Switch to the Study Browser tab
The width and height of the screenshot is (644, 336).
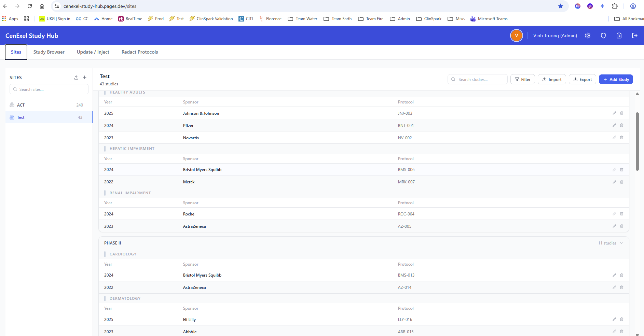click(49, 52)
